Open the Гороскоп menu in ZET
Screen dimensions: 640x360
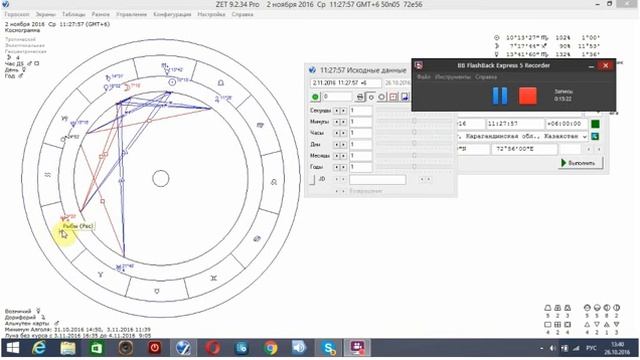coord(17,14)
